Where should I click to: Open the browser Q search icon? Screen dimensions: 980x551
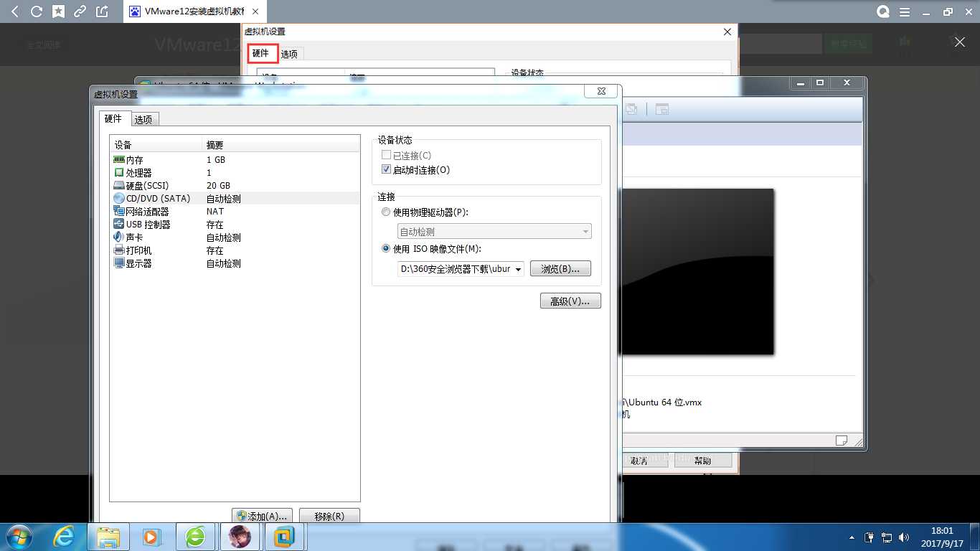pyautogui.click(x=883, y=11)
